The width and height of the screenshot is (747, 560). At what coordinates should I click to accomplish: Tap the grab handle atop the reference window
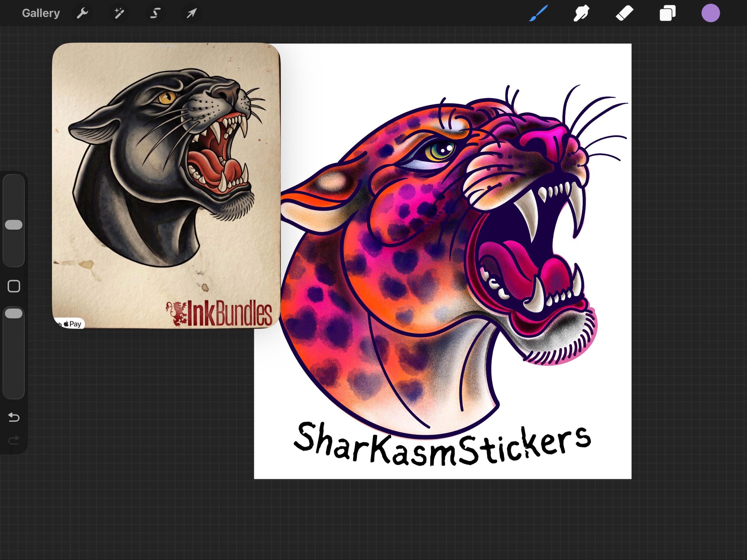[168, 45]
